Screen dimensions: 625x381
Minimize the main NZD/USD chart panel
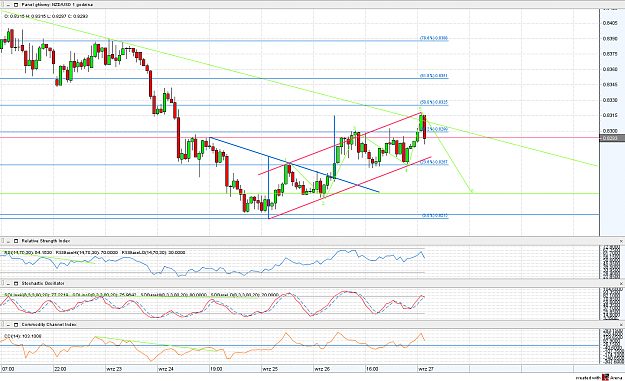(x=8, y=5)
